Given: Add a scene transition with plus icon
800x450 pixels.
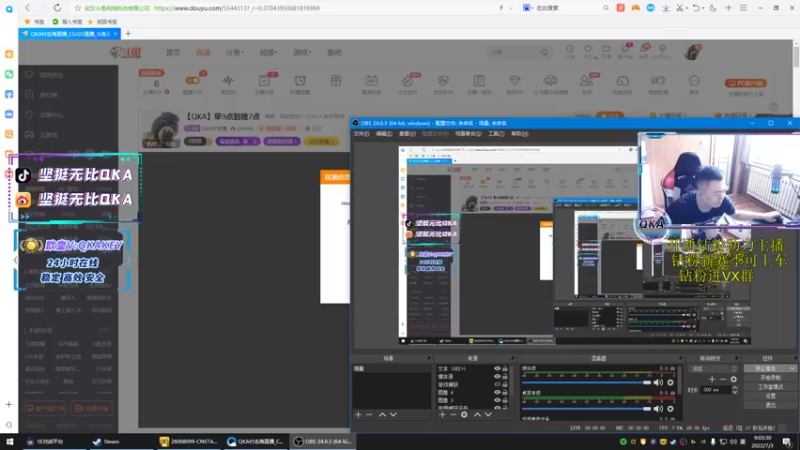Looking at the screenshot, I should click(x=712, y=379).
